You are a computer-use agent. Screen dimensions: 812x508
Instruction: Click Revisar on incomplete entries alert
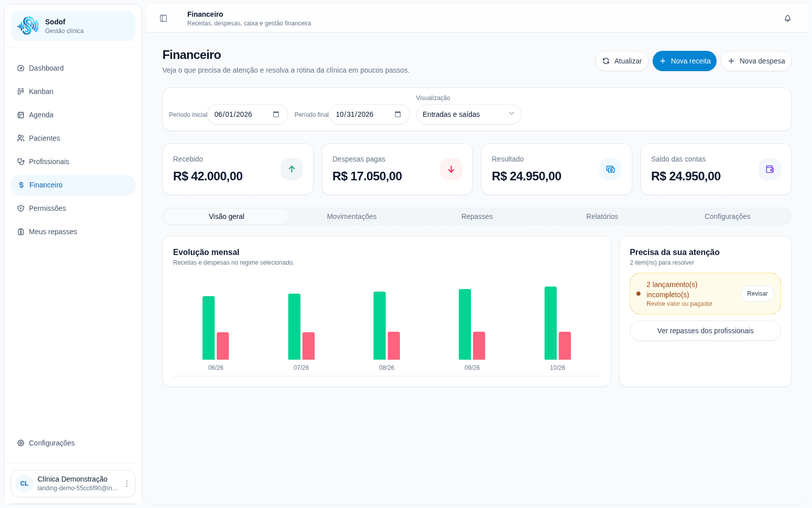[x=757, y=294]
